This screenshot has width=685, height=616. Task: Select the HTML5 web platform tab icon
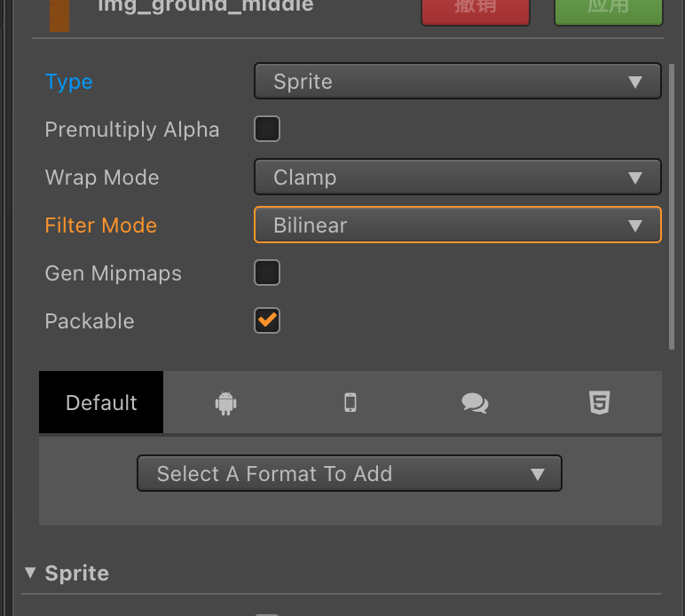(600, 403)
